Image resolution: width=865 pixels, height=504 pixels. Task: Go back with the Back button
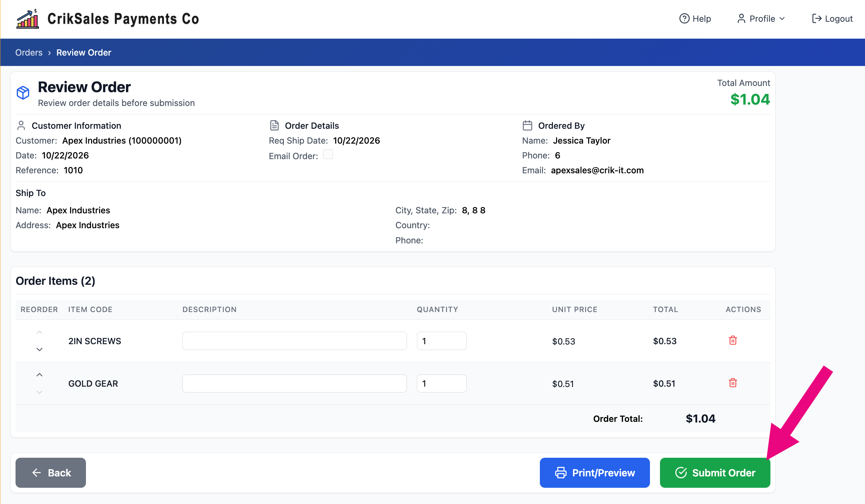(51, 473)
